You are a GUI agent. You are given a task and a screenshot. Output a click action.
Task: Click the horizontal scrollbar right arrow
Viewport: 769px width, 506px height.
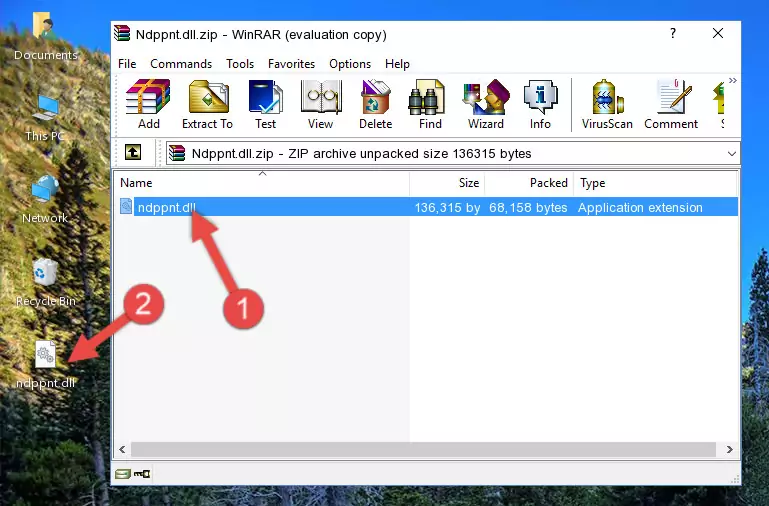click(729, 449)
